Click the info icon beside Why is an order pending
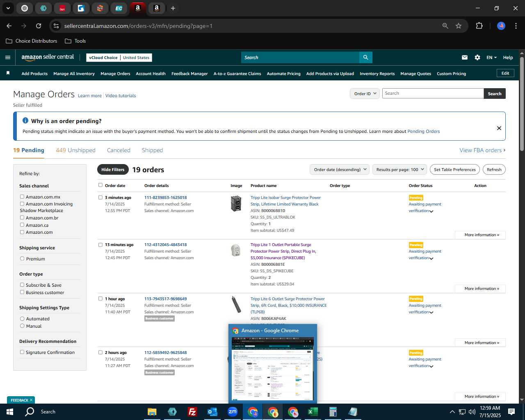This screenshot has width=525, height=420. pyautogui.click(x=25, y=121)
